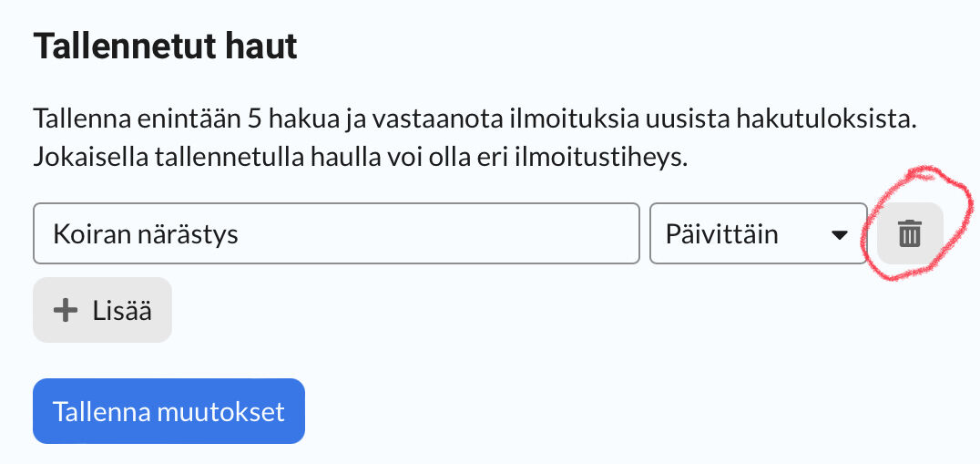Remove the saved search row

point(910,234)
